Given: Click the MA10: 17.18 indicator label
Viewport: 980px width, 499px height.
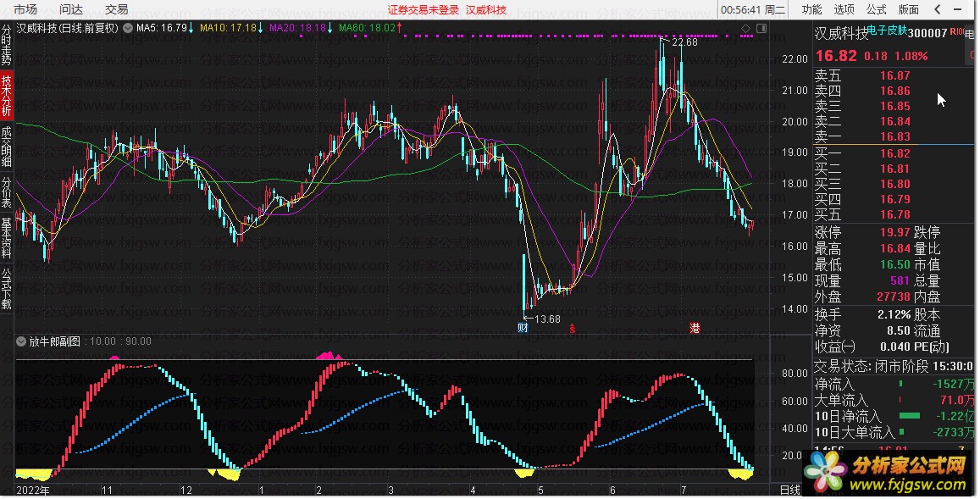Looking at the screenshot, I should click(228, 28).
